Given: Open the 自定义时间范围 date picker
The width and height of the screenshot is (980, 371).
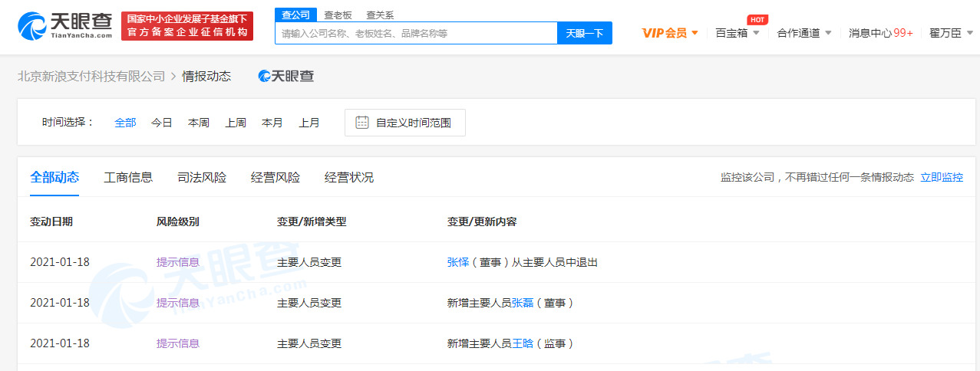Looking at the screenshot, I should click(405, 123).
